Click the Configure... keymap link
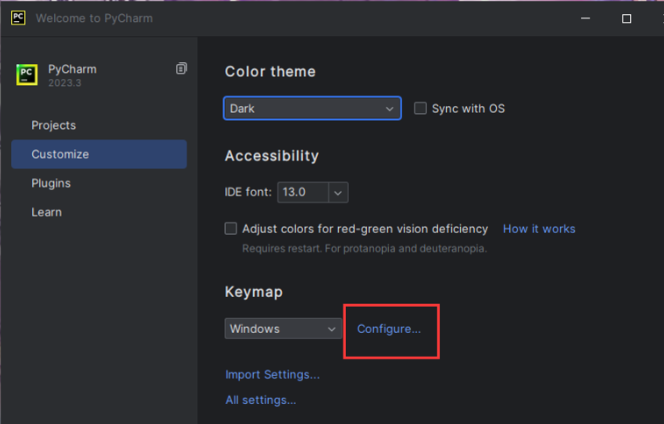Image resolution: width=664 pixels, height=424 pixels. pyautogui.click(x=389, y=328)
